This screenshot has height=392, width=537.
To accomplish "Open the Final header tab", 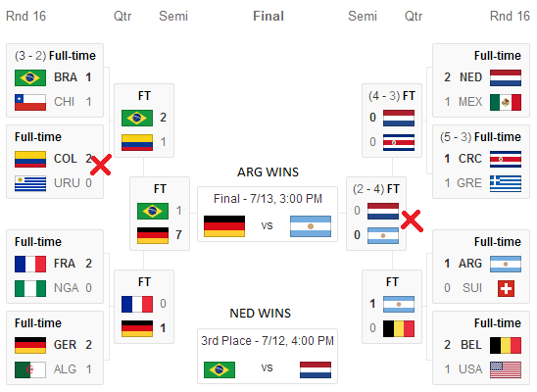I will click(268, 16).
